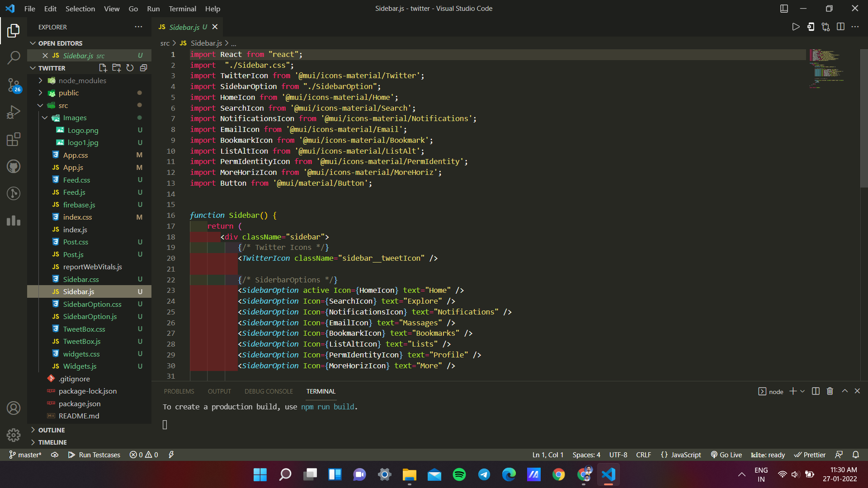
Task: Close the terminal panel
Action: (857, 391)
